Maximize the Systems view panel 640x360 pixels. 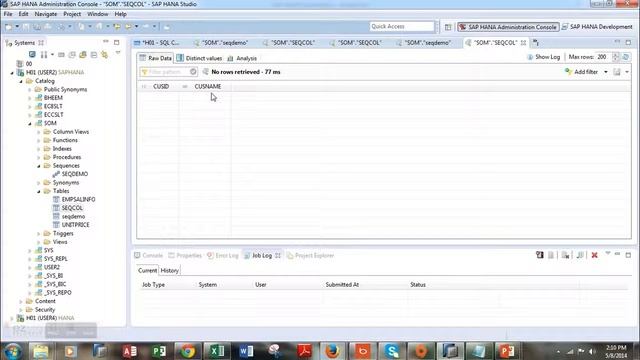tap(117, 42)
